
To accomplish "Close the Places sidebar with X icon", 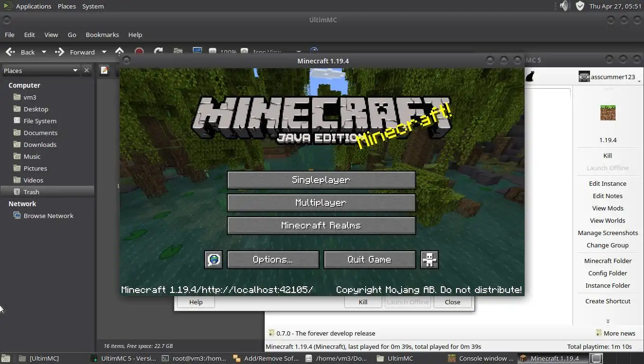I will click(86, 70).
